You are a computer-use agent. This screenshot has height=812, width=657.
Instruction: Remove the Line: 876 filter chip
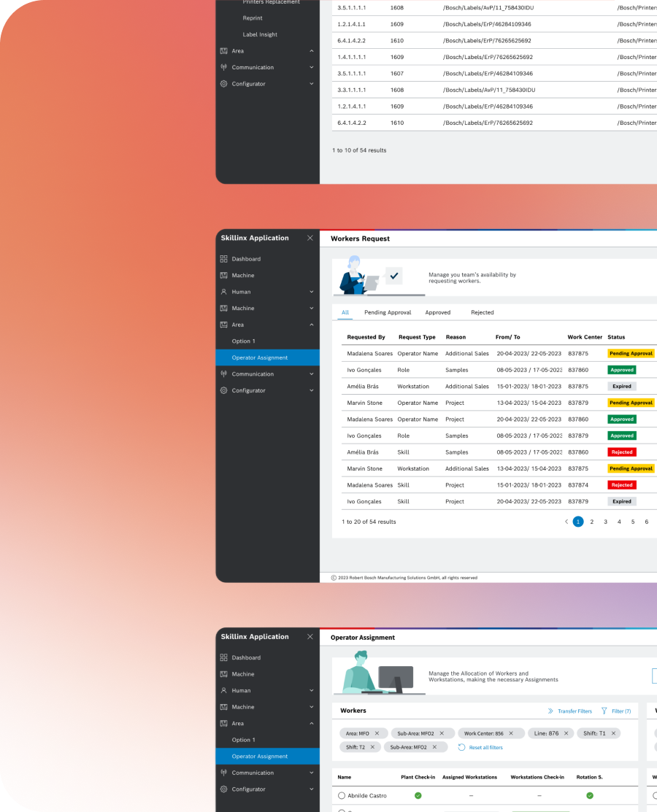pos(566,733)
